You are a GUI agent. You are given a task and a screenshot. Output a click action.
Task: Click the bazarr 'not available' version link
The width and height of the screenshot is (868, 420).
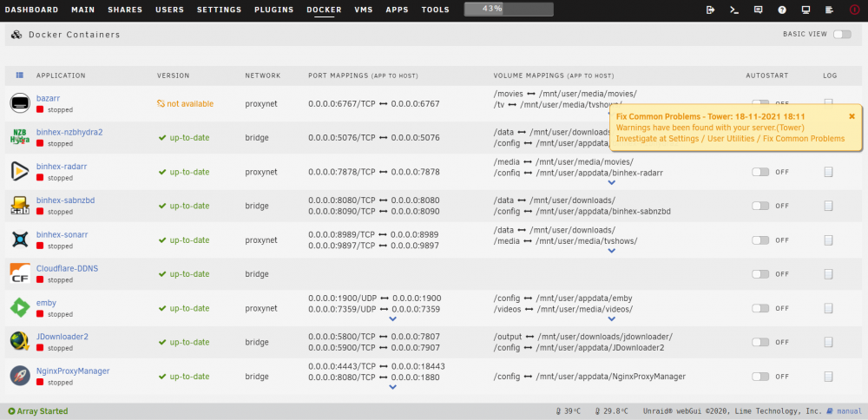(186, 103)
